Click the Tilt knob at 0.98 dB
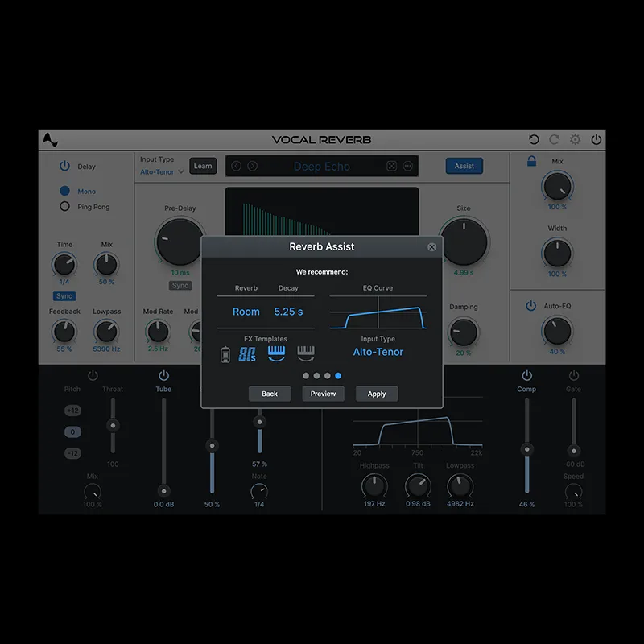Screen dimensions: 644x644 (x=418, y=486)
